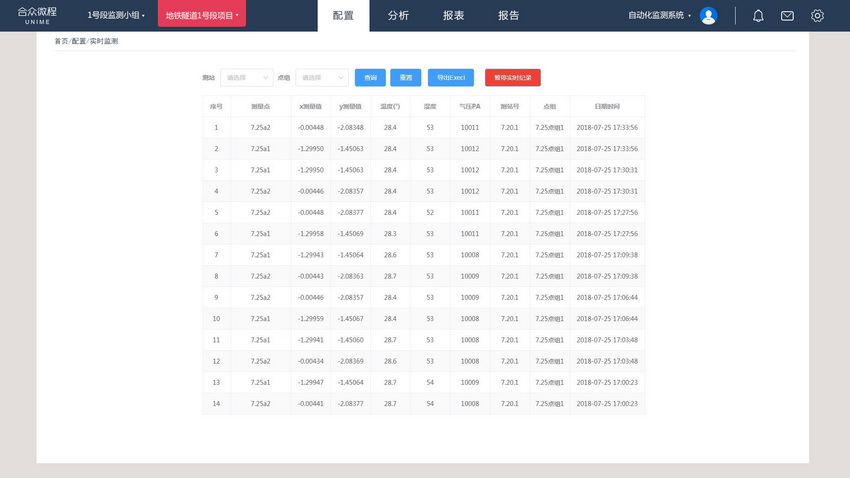Expand the 自动化监测系统 dropdown
Image resolution: width=850 pixels, height=478 pixels.
pyautogui.click(x=660, y=16)
